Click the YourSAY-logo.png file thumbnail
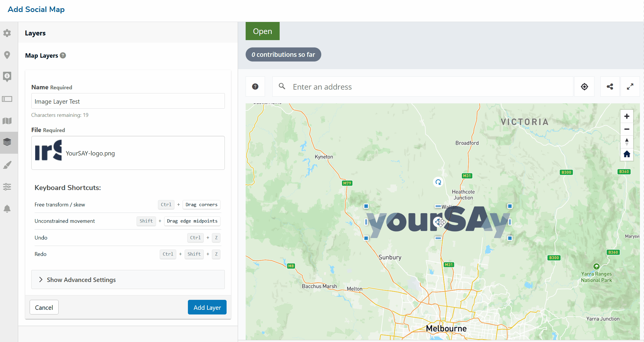Screen dimensions: 644x342 tap(48, 151)
